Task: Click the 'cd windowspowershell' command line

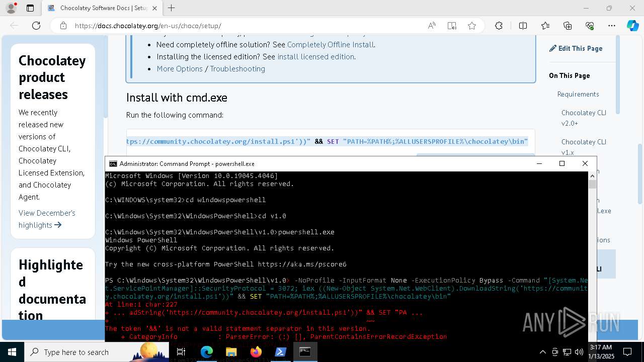Action: [185, 200]
